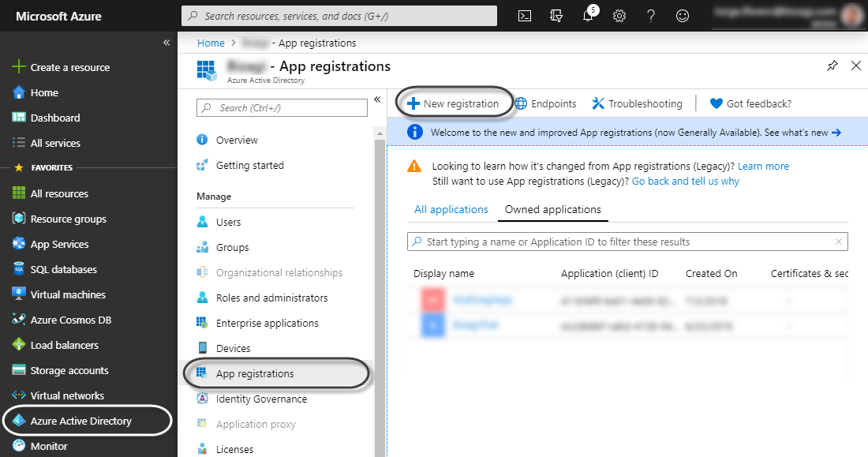868x457 pixels.
Task: Open Resource groups
Action: [59, 219]
